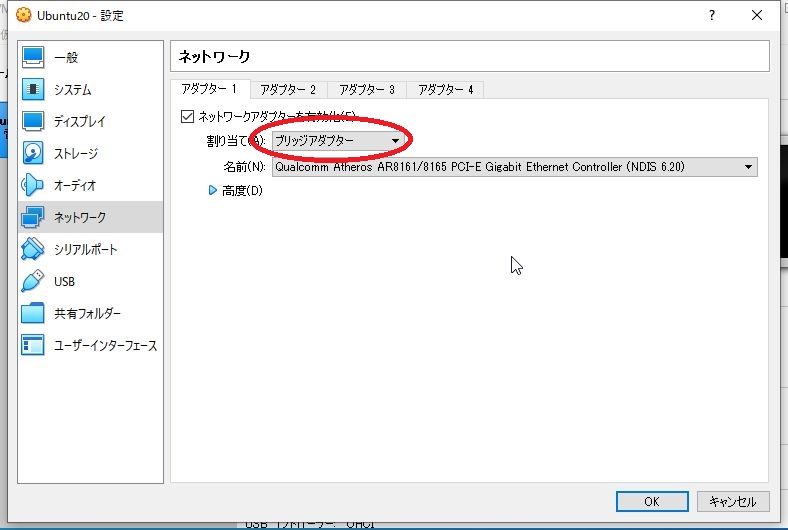Open the 一般 (General) settings icon
Viewport: 788px width, 530px height.
33,57
